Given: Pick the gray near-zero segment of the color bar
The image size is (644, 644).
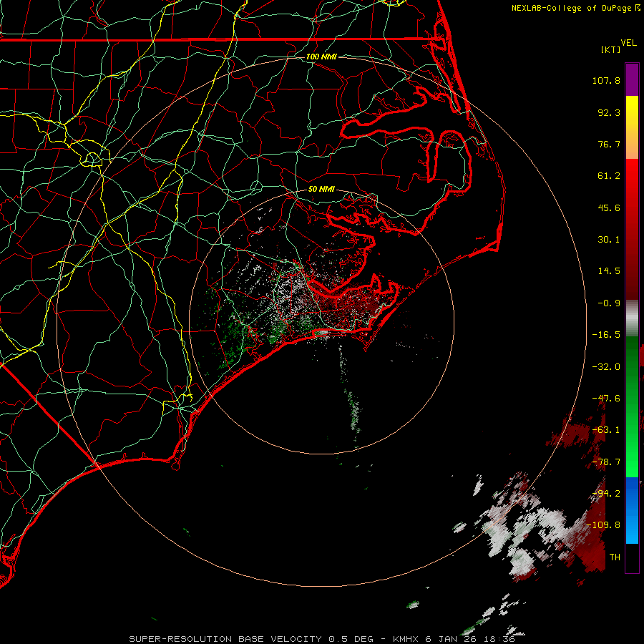Looking at the screenshot, I should (x=632, y=318).
